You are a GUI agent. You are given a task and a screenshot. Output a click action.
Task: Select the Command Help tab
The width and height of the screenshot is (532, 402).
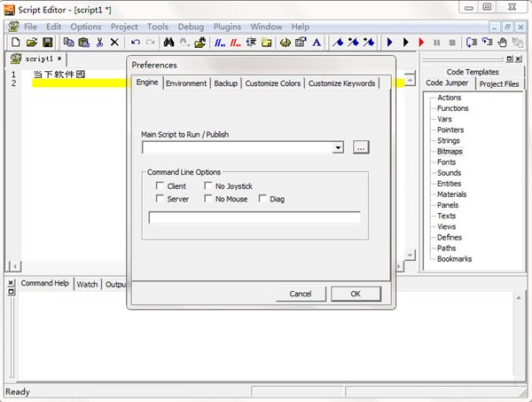pyautogui.click(x=45, y=283)
